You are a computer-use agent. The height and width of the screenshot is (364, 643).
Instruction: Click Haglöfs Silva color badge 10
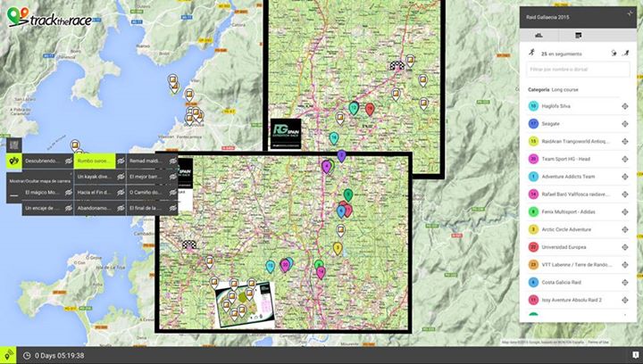533,106
